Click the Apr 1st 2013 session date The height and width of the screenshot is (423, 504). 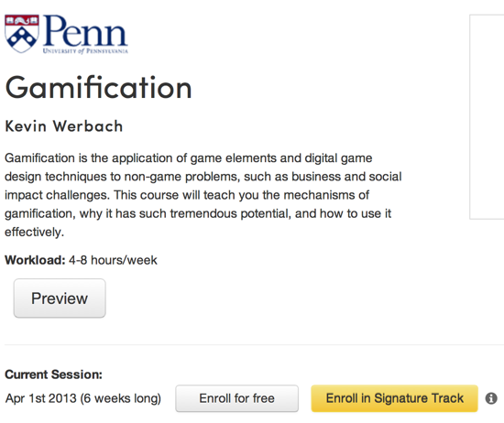pos(41,398)
